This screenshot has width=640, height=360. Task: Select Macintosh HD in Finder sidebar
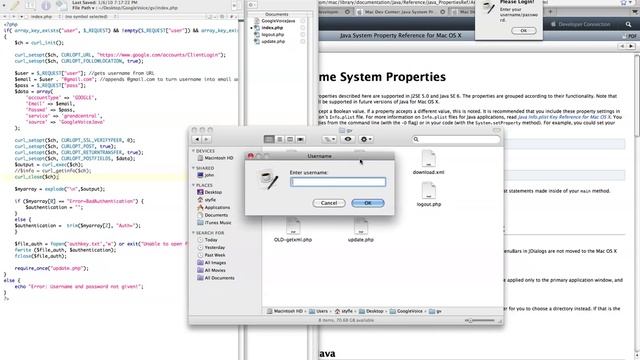click(215, 158)
